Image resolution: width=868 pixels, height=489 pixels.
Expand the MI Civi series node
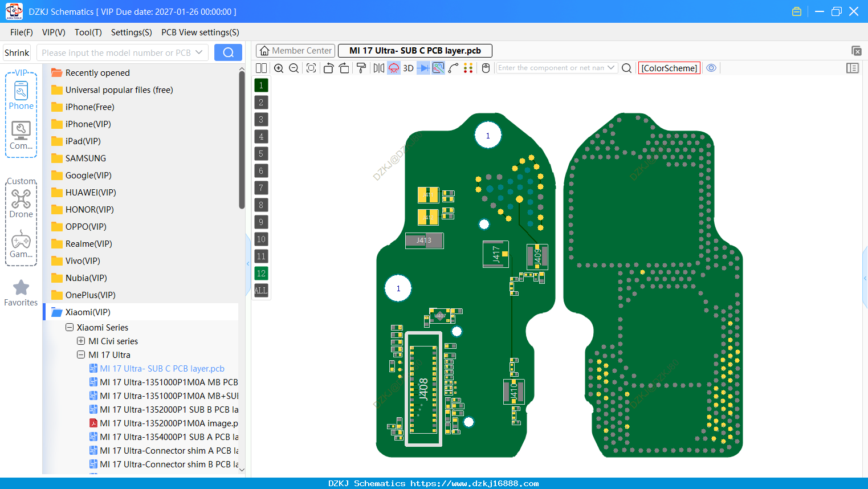pyautogui.click(x=81, y=341)
